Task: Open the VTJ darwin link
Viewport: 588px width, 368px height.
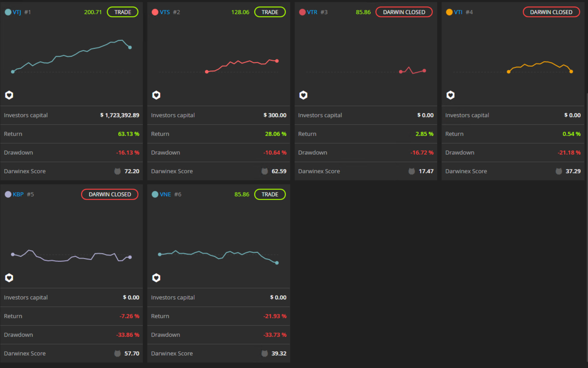Action: 17,12
